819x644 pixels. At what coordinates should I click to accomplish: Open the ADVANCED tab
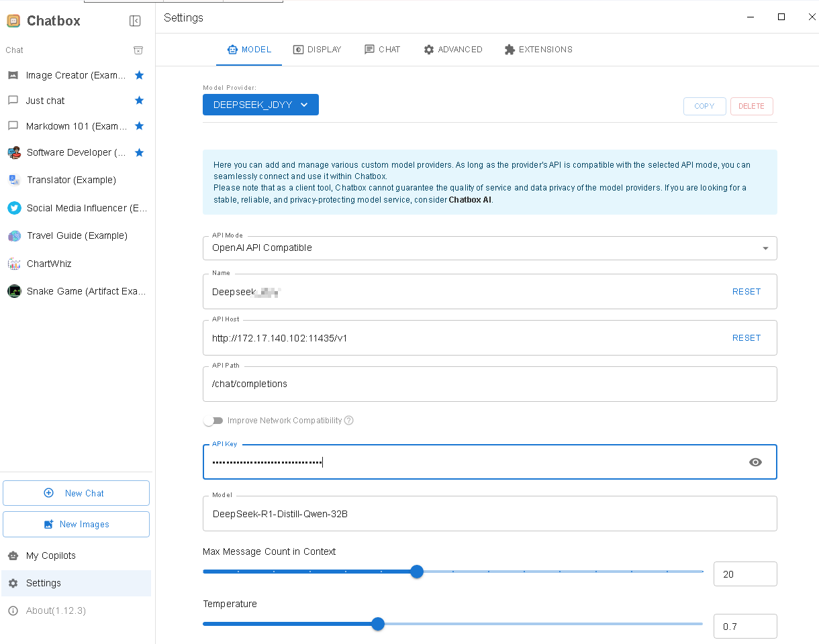[x=453, y=50]
